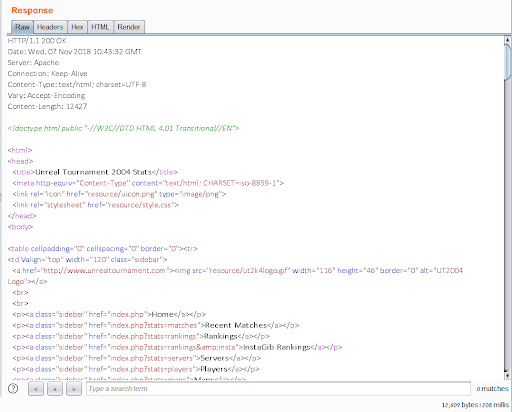
Task: Click the meta http-equiv Content-Type line
Action: click(148, 183)
